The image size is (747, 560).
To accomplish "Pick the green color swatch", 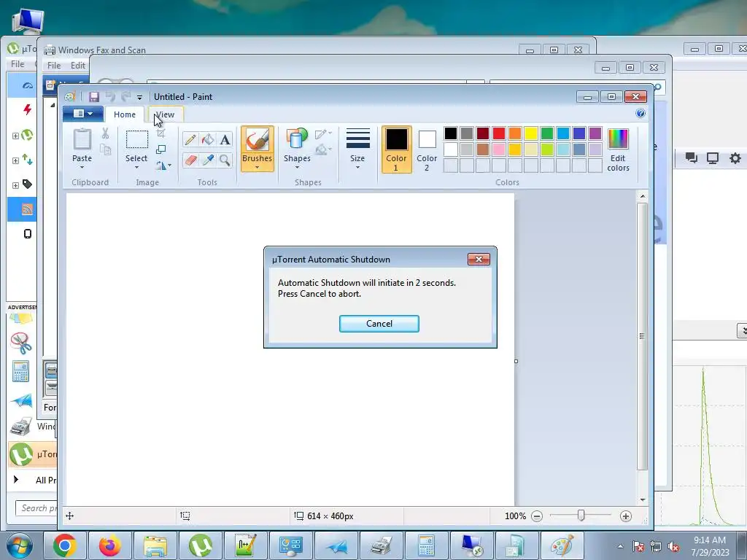I will [x=547, y=133].
